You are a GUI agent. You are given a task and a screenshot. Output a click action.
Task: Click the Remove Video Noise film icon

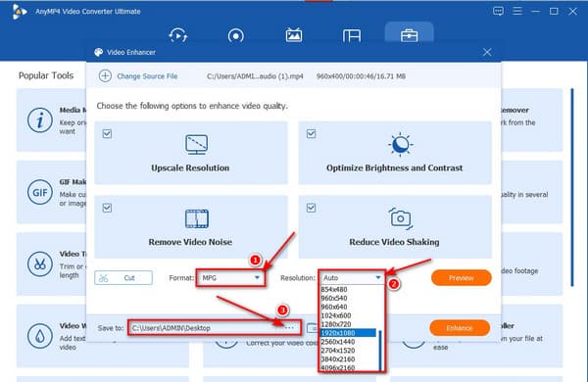[197, 219]
